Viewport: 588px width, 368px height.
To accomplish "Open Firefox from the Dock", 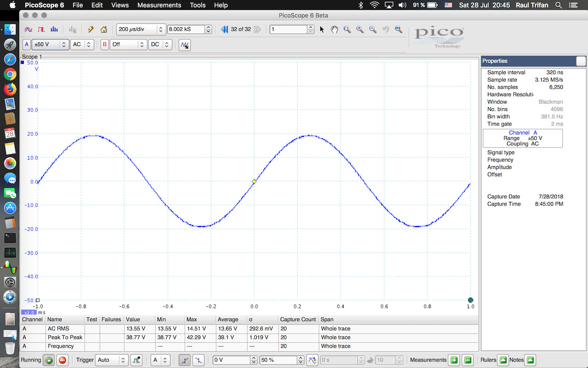I will click(10, 89).
